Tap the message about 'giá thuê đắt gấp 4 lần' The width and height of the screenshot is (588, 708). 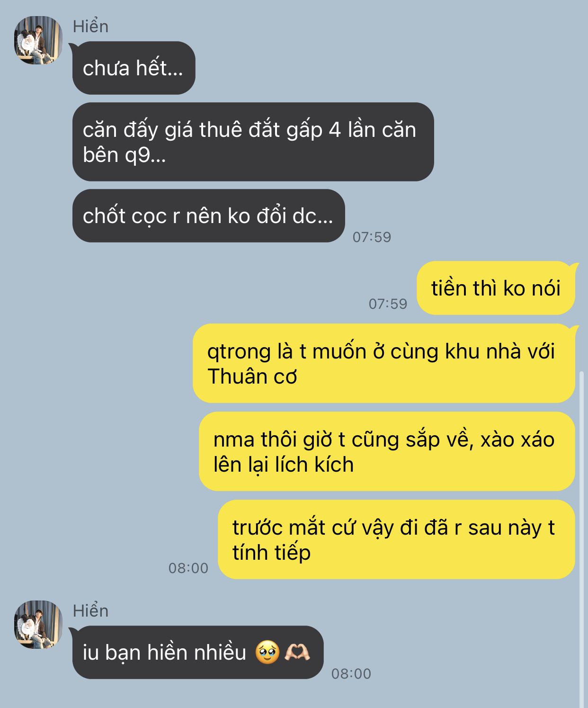click(x=253, y=142)
